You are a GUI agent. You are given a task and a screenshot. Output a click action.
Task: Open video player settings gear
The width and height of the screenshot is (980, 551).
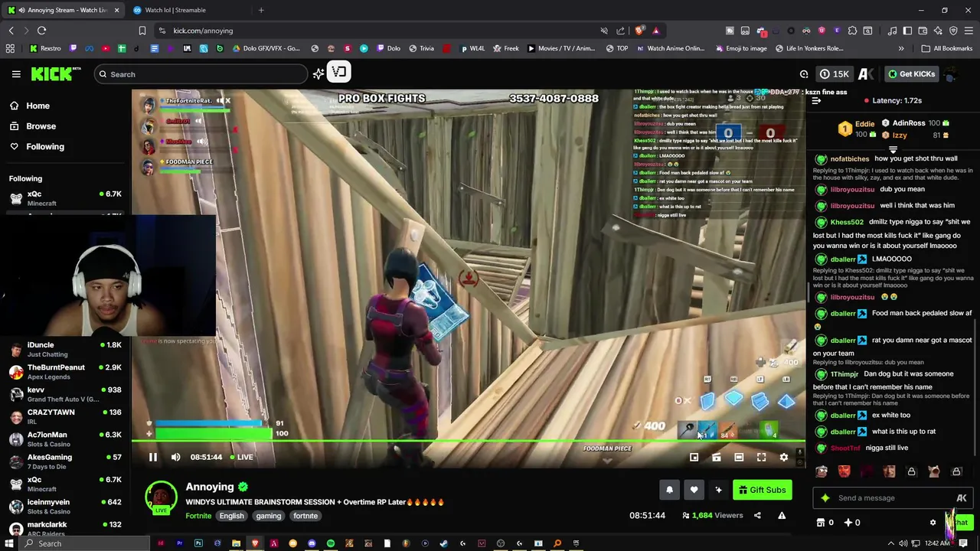783,457
